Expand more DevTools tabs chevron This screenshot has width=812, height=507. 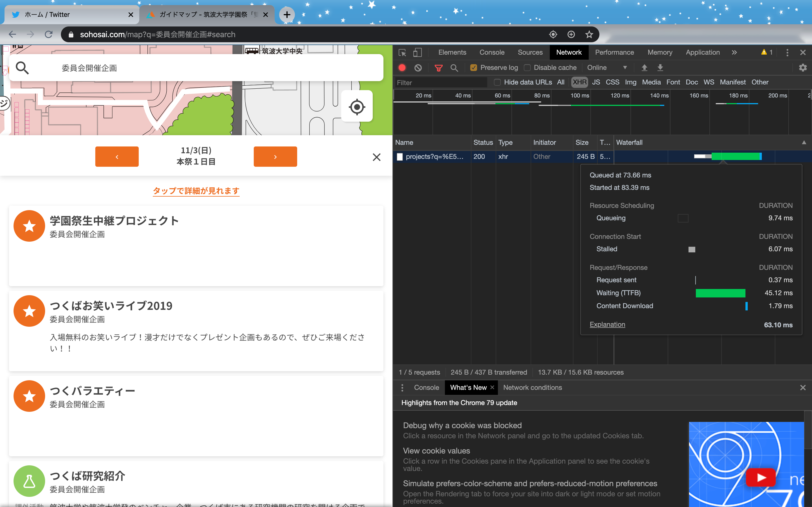coord(734,52)
